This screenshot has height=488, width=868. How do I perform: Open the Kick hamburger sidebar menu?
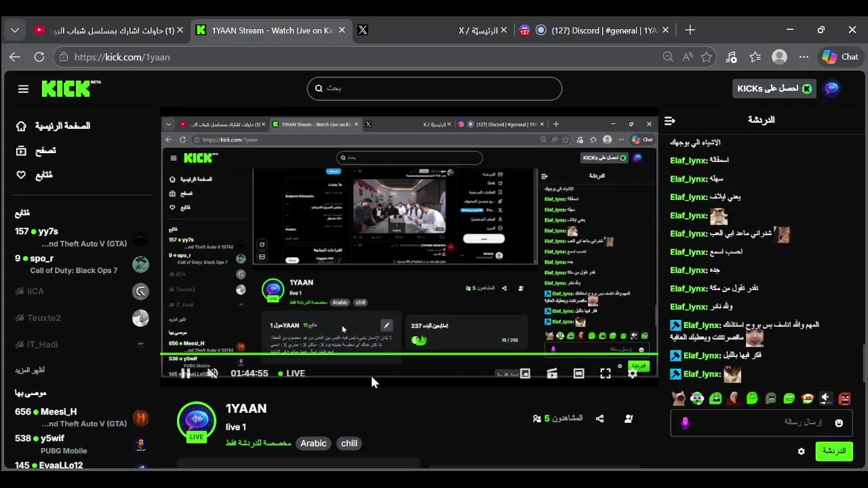tap(23, 89)
